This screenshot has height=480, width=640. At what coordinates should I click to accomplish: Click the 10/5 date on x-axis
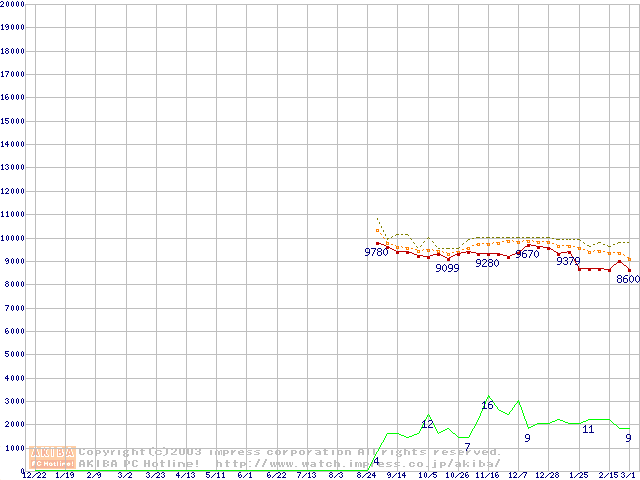(x=427, y=475)
